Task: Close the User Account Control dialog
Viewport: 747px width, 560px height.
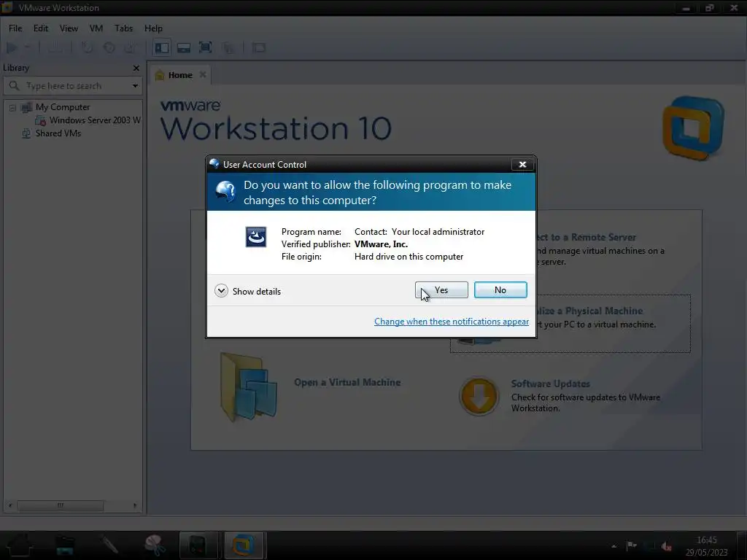Action: pyautogui.click(x=522, y=164)
